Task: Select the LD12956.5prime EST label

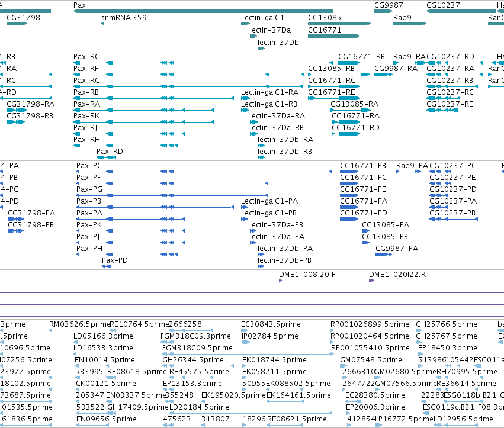Action: [x=463, y=419]
